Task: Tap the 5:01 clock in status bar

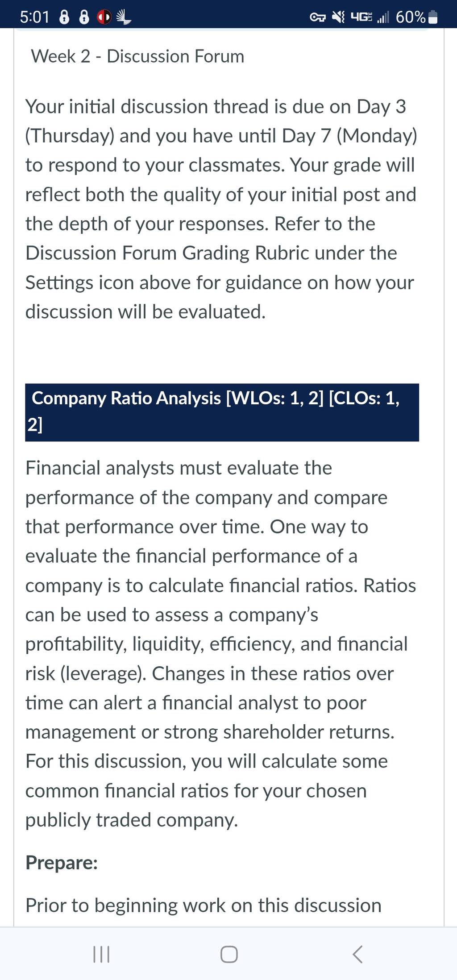Action: point(35,17)
